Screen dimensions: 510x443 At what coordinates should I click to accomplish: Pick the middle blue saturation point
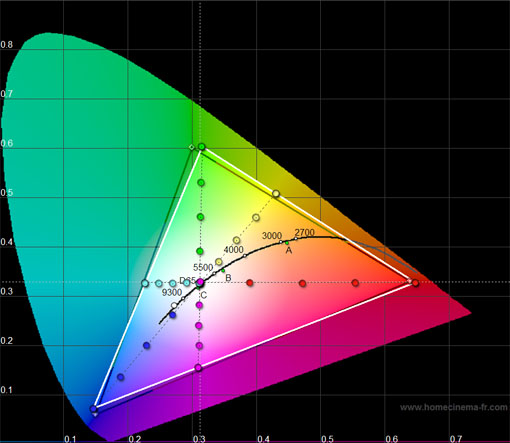pos(146,345)
